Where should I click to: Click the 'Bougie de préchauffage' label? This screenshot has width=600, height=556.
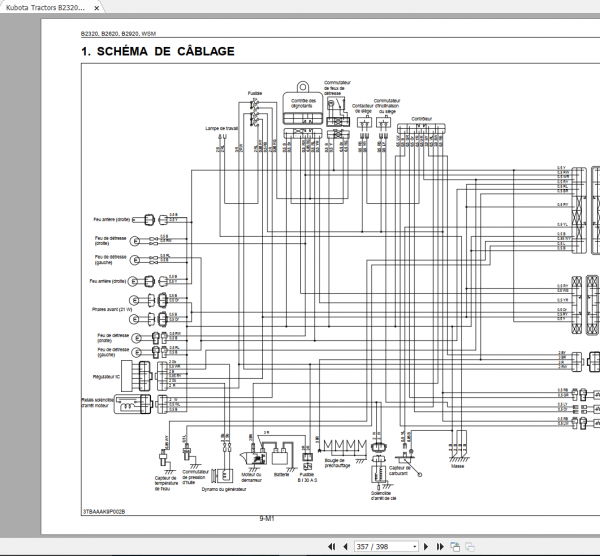click(337, 463)
